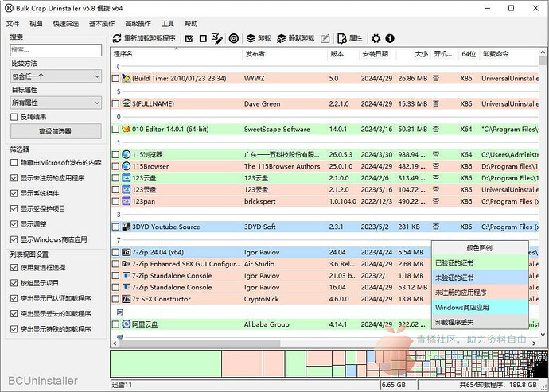Screen dimensions: 549x392
Task: Sort by the 程序名 column header
Action: click(x=177, y=54)
